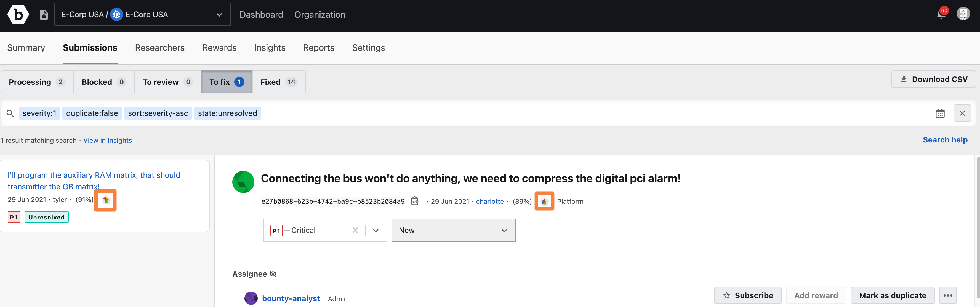Open the Settings tab
This screenshot has width=980, height=307.
(x=369, y=47)
